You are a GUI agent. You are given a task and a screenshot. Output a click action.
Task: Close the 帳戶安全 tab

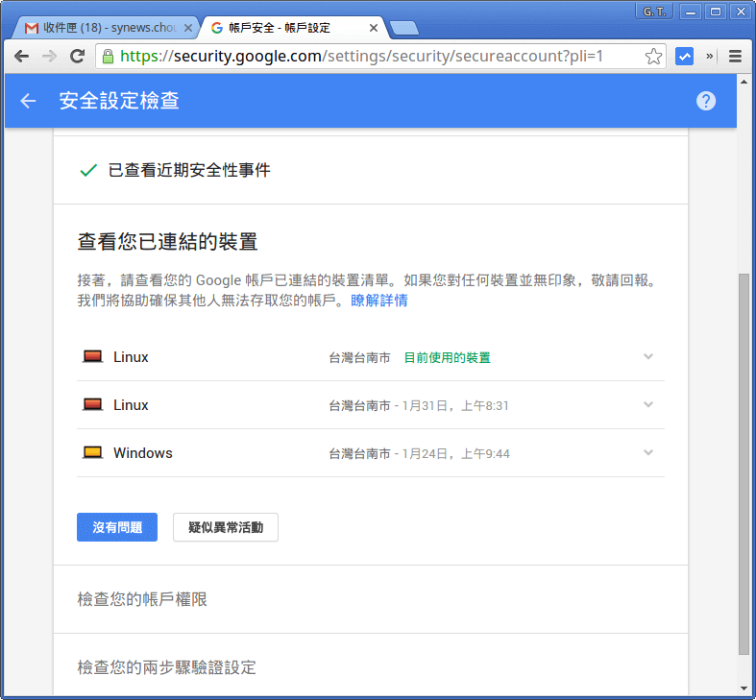click(373, 28)
